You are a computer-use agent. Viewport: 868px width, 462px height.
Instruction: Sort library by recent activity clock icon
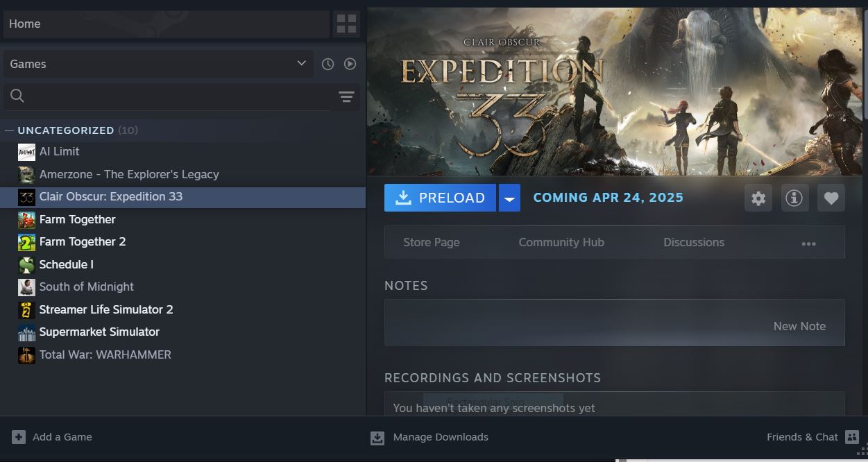click(327, 64)
